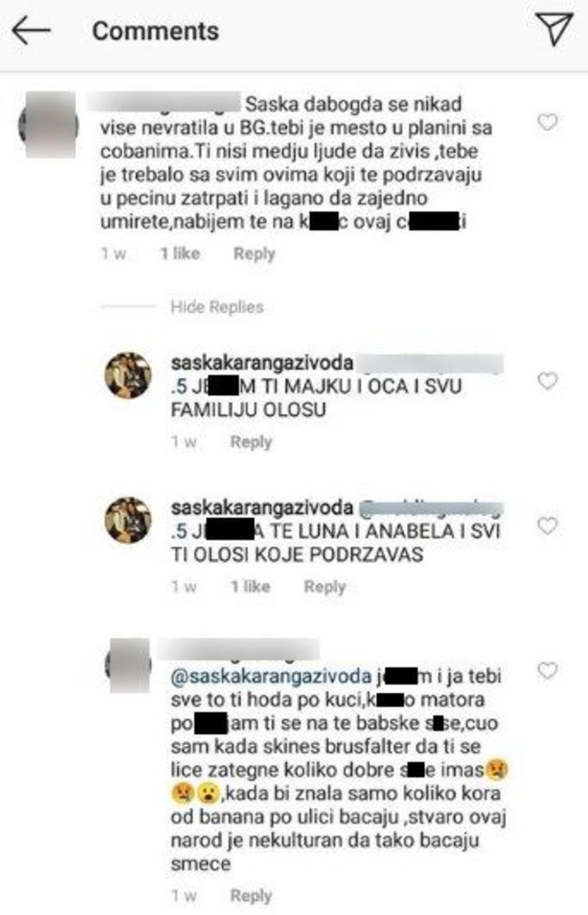Viewport: 588px width, 915px height.
Task: Open the paper plane share icon
Action: click(553, 28)
